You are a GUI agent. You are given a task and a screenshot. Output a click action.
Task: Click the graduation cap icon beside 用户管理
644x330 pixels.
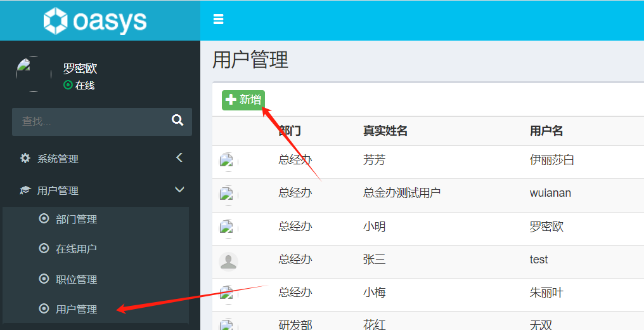25,190
